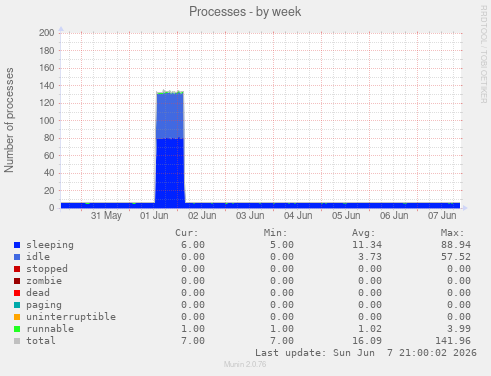
Task: Click total max value 141.96
Action: tap(453, 341)
